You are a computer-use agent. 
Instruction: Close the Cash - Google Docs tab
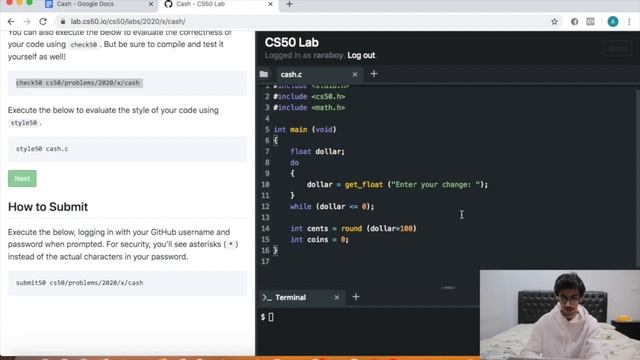click(x=151, y=4)
